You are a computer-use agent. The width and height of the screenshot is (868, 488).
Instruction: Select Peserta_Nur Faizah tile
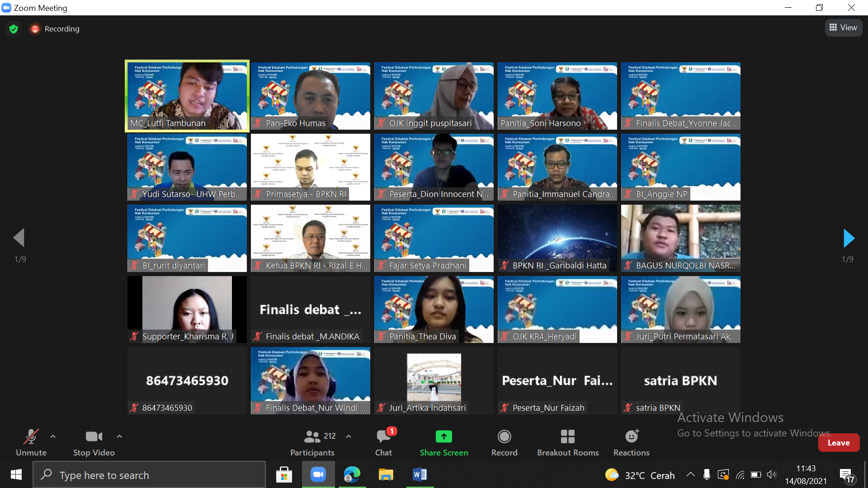click(557, 380)
